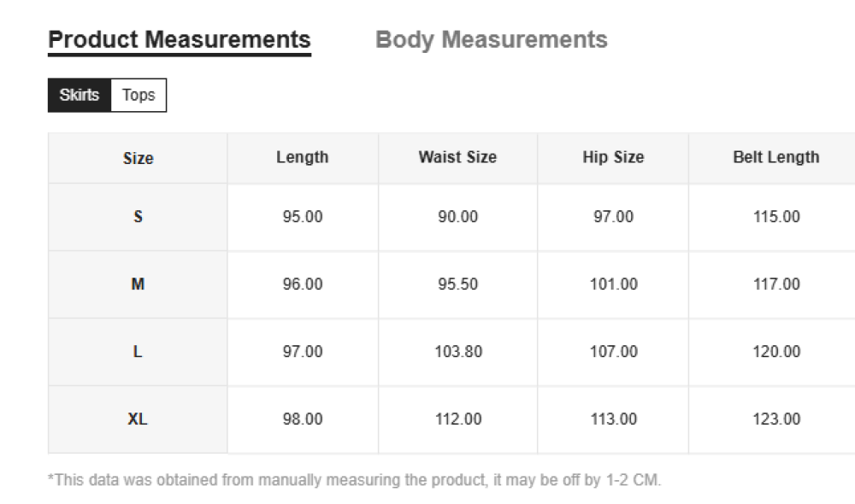This screenshot has height=504, width=855.
Task: Select the Product Measurements tab
Action: tap(180, 40)
